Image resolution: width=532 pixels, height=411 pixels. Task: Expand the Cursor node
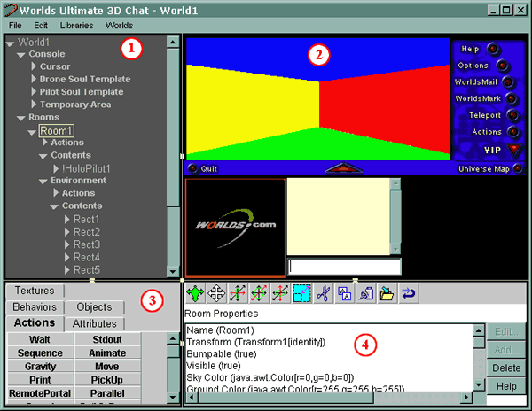(x=34, y=66)
